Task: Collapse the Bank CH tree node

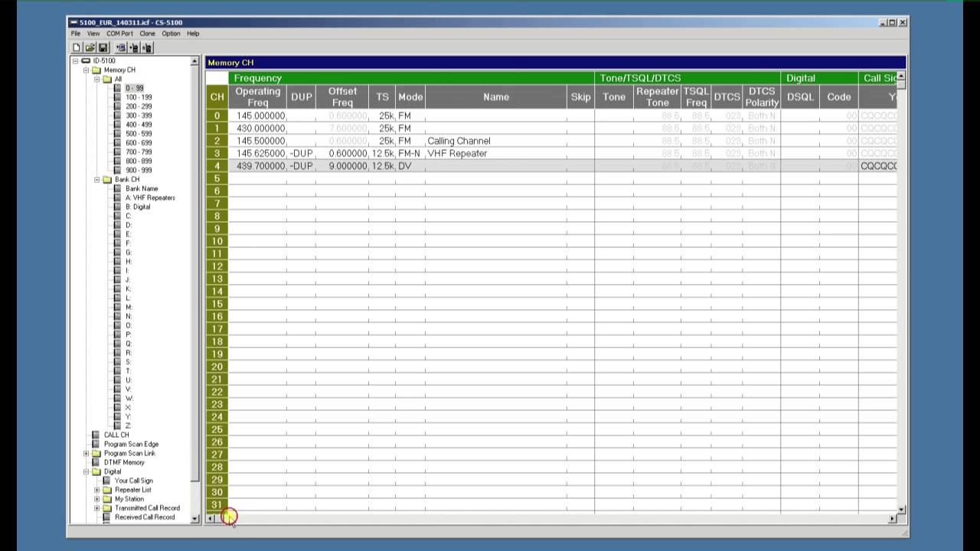Action: point(97,180)
